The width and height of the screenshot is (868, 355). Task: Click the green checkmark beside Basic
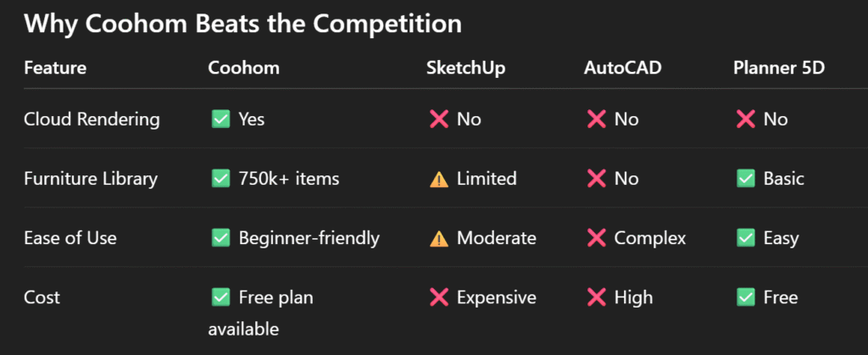(746, 179)
